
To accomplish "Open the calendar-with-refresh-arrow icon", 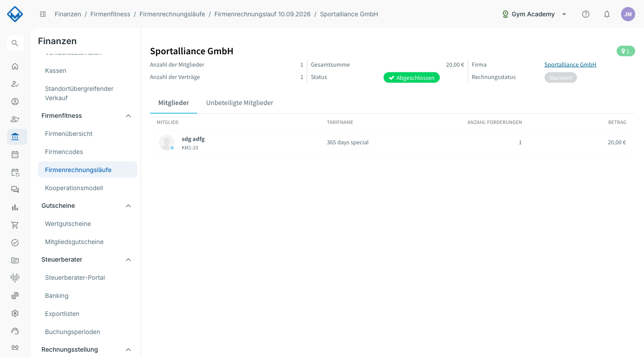I will coord(15,172).
